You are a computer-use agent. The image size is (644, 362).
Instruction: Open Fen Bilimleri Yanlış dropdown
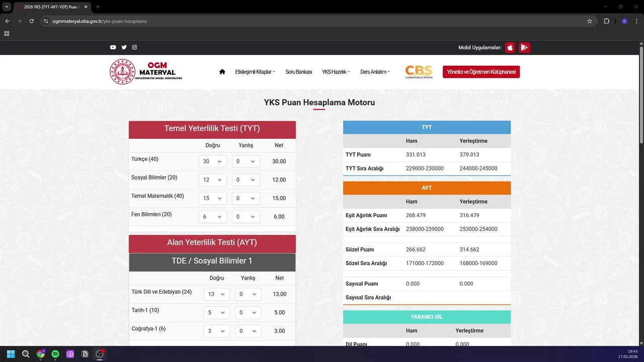pyautogui.click(x=246, y=217)
